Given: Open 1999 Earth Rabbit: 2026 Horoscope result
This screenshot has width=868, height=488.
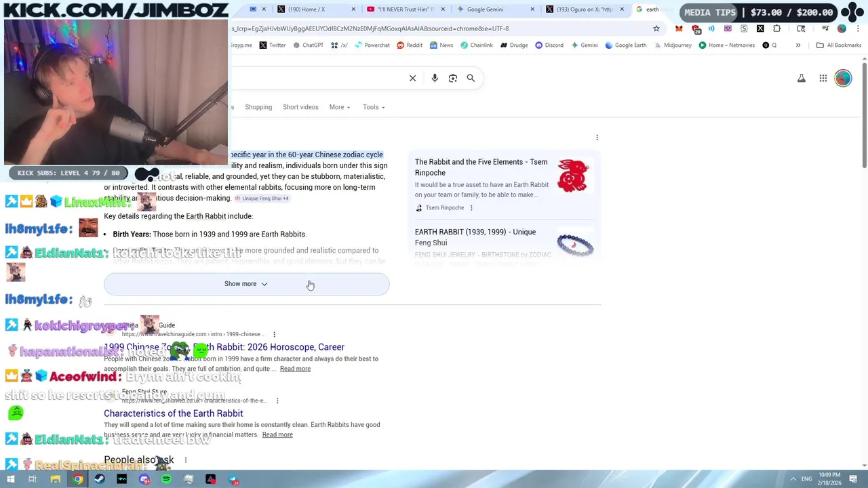Looking at the screenshot, I should (x=224, y=347).
